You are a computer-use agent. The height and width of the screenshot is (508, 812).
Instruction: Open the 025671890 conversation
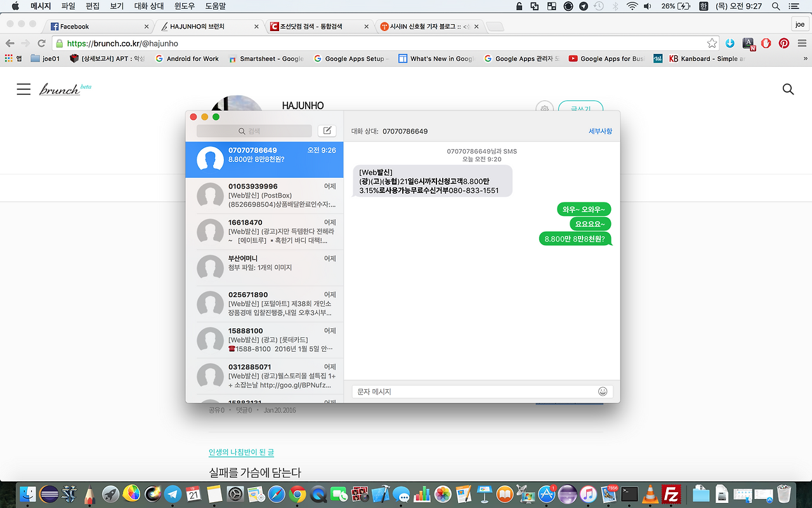pyautogui.click(x=265, y=304)
